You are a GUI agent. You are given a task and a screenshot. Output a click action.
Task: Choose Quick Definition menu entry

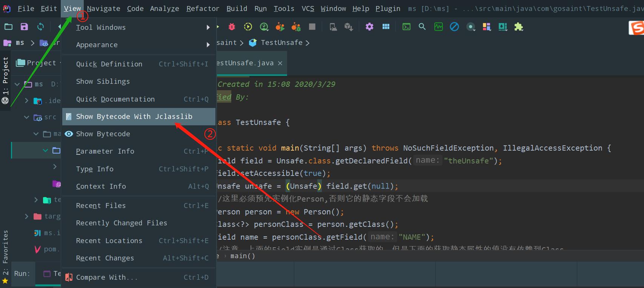pyautogui.click(x=139, y=64)
